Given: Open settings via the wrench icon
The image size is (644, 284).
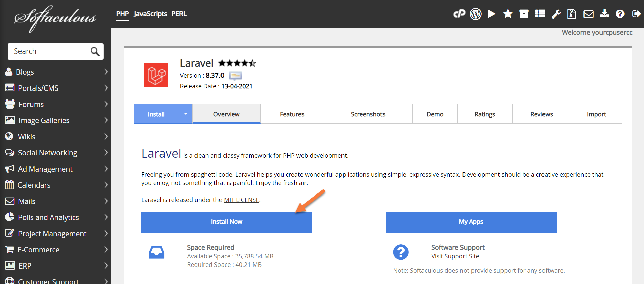Looking at the screenshot, I should tap(556, 14).
